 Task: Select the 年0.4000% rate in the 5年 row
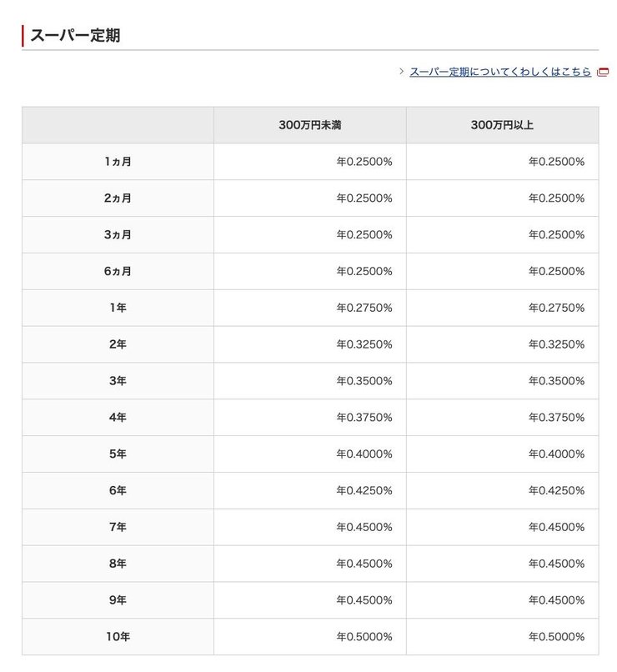[x=364, y=454]
